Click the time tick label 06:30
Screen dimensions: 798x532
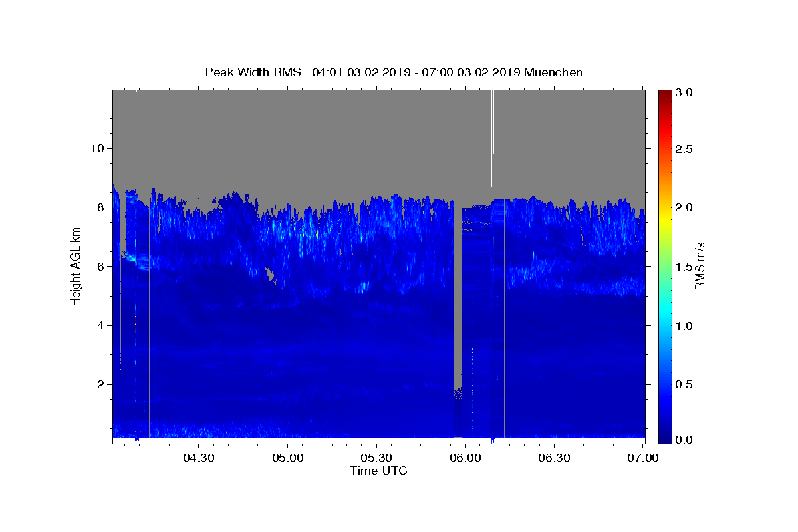[x=554, y=458]
